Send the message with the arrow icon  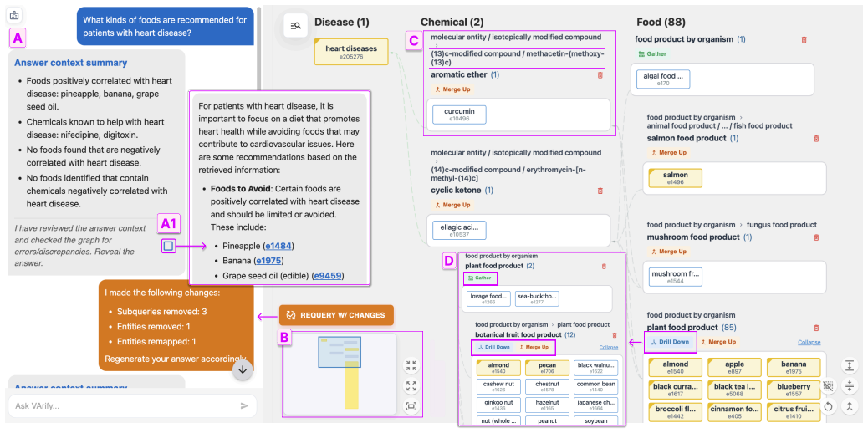[244, 406]
